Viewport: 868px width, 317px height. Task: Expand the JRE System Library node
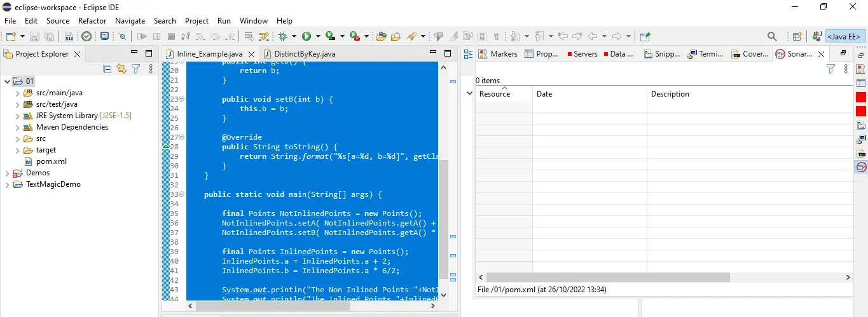pos(17,116)
